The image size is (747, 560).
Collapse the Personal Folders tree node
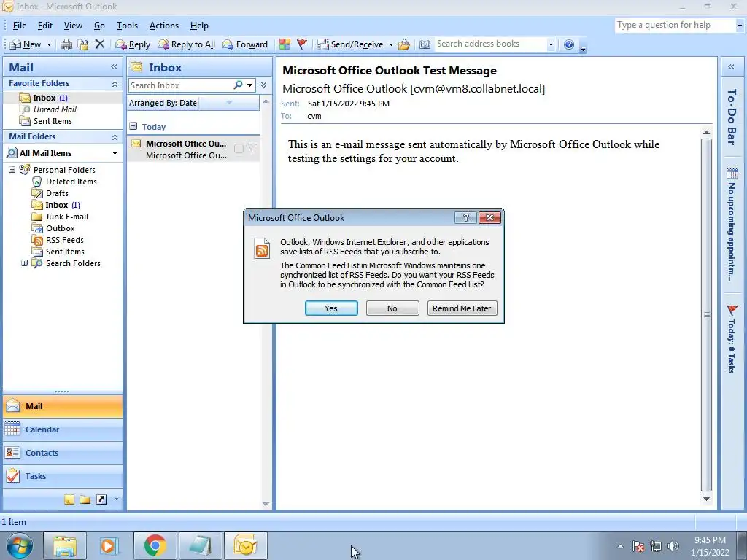(x=12, y=169)
